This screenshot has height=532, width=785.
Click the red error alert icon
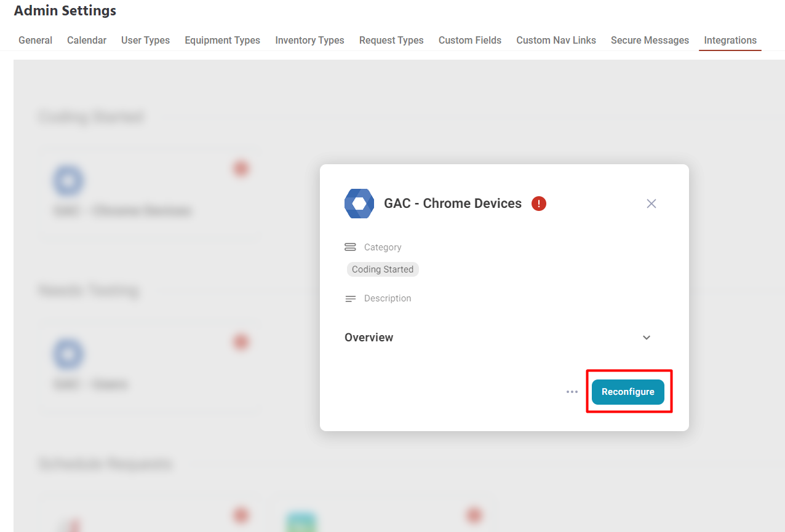539,204
